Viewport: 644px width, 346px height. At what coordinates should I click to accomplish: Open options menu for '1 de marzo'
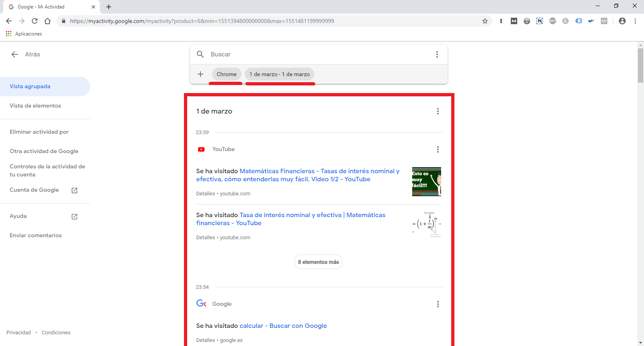438,111
